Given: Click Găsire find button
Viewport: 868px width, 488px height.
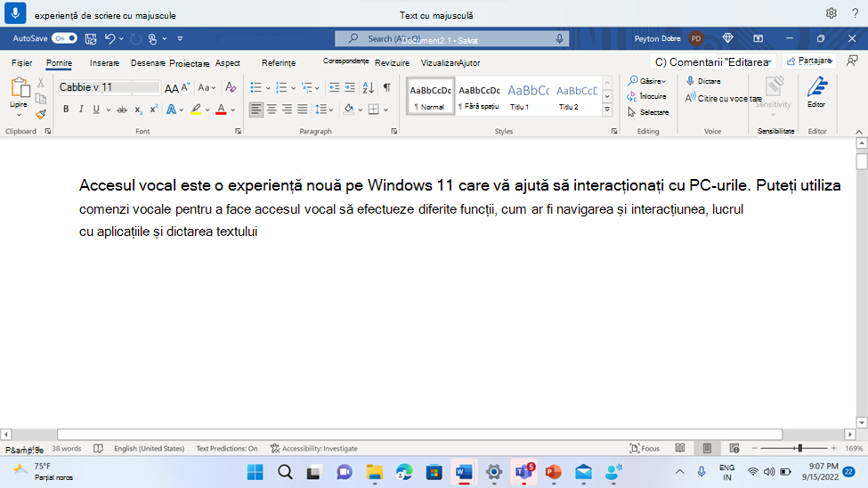Looking at the screenshot, I should 647,81.
